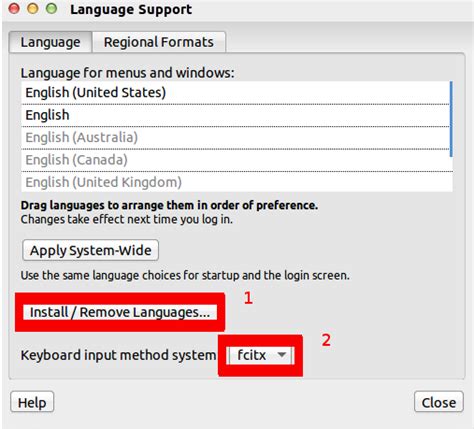Click the language list vertical scrollbar
Image resolution: width=474 pixels, height=429 pixels.
click(x=451, y=119)
